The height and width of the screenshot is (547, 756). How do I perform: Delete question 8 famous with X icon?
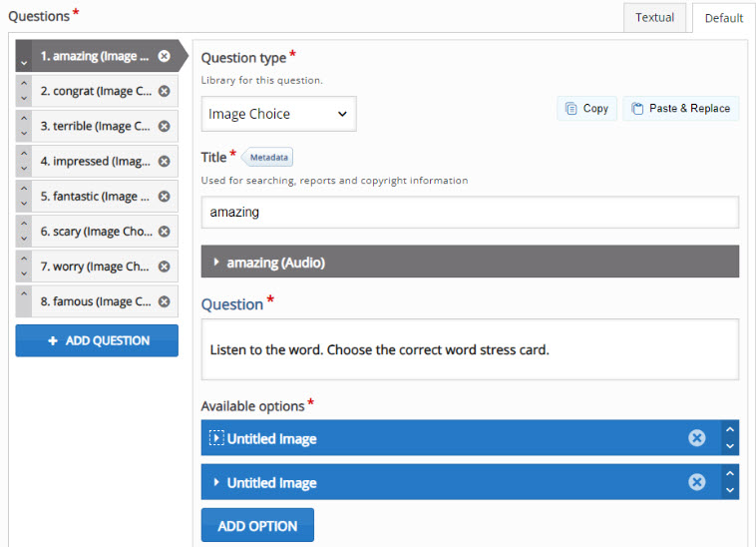164,301
